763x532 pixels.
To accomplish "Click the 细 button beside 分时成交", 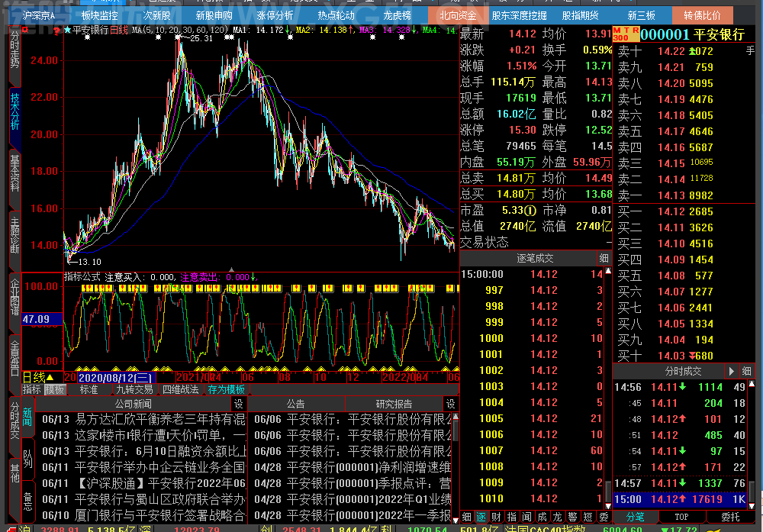I will pos(746,372).
